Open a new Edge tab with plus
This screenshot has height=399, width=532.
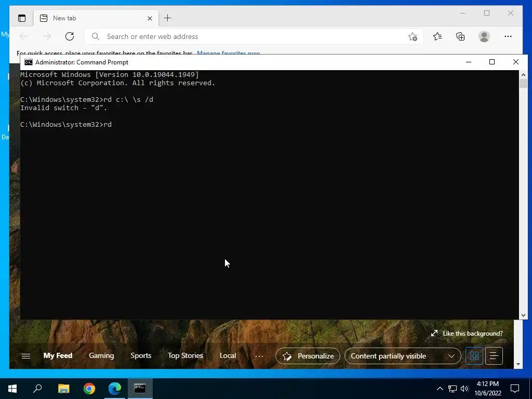coord(167,18)
